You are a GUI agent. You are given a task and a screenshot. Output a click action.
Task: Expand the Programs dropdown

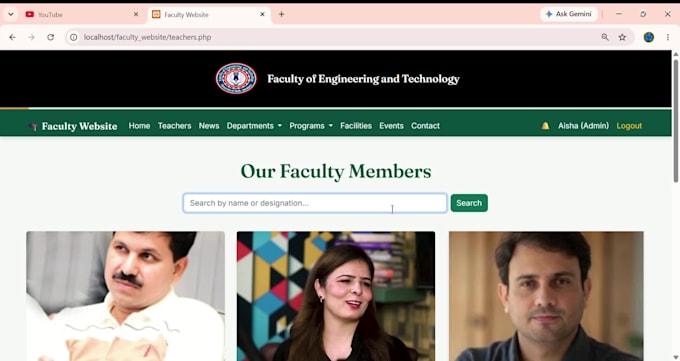click(x=311, y=126)
